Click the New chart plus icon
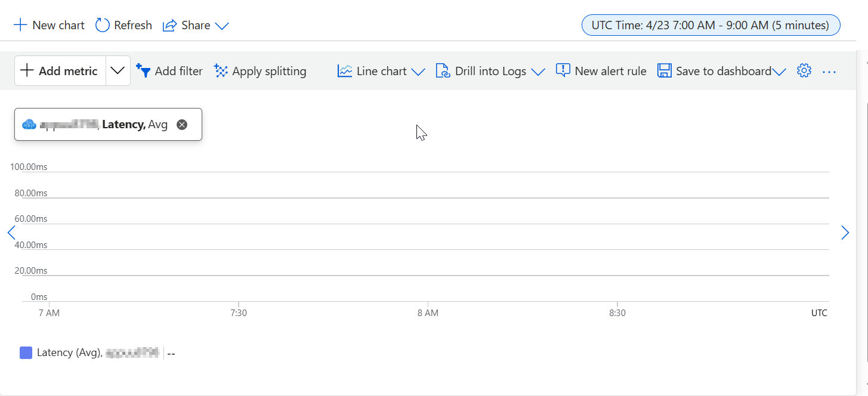The image size is (868, 396). coord(20,25)
